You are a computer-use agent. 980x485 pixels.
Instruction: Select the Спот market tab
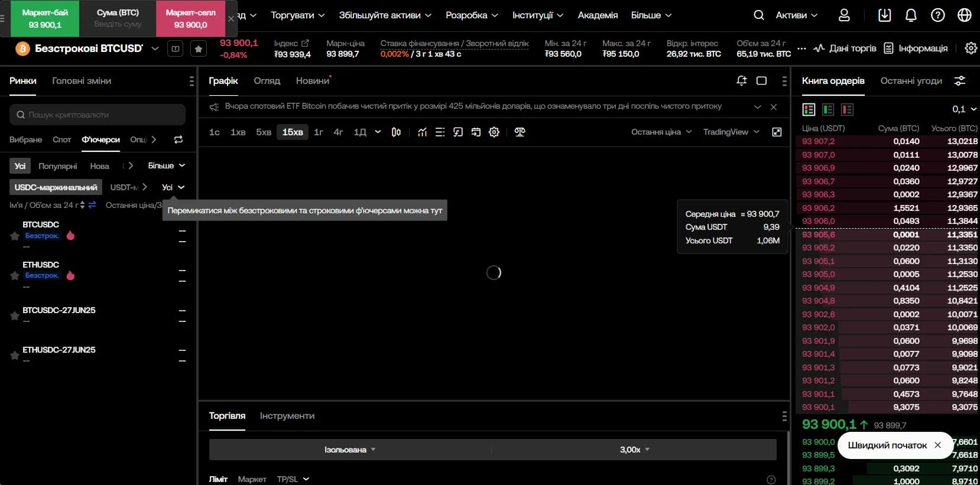tap(61, 140)
